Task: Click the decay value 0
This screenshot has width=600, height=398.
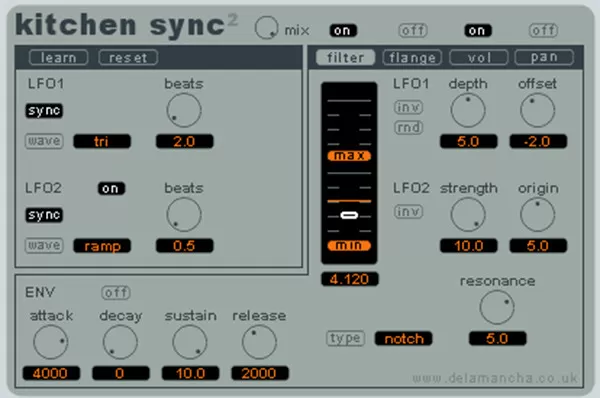Action: 121,373
